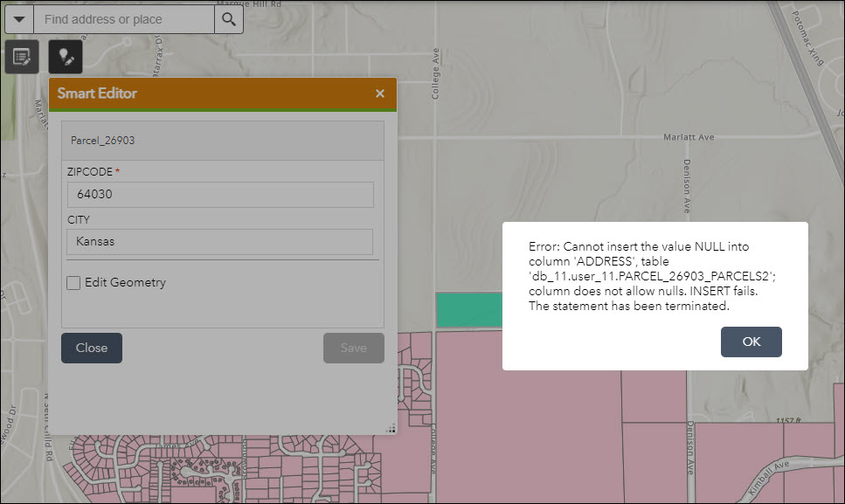
Task: Click the Smart Editor resize handle
Action: tap(391, 429)
